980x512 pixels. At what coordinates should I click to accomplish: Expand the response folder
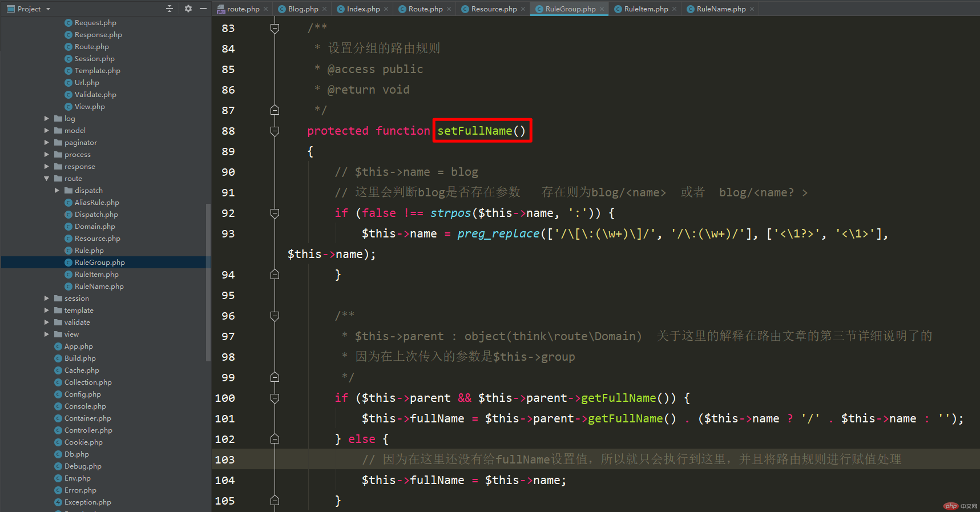[47, 166]
